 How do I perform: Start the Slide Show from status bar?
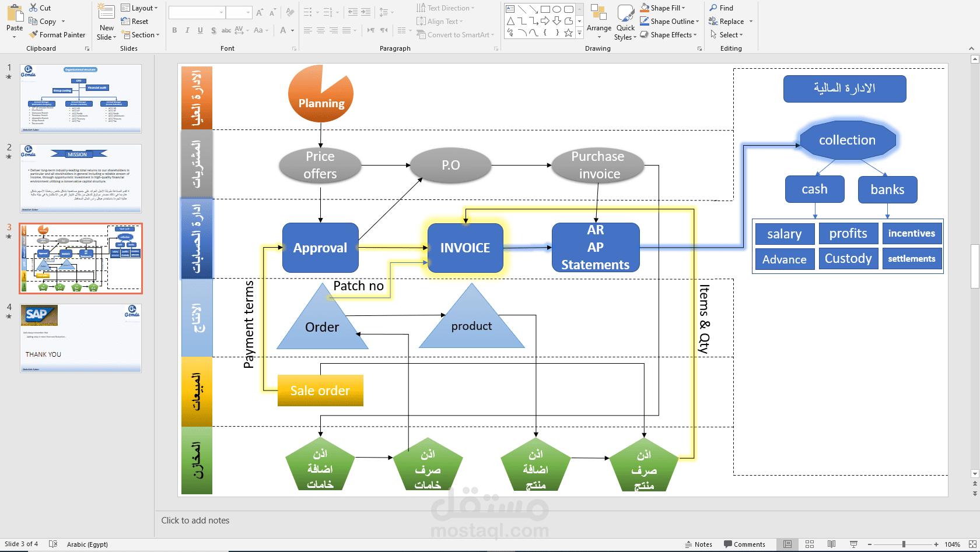coord(853,544)
